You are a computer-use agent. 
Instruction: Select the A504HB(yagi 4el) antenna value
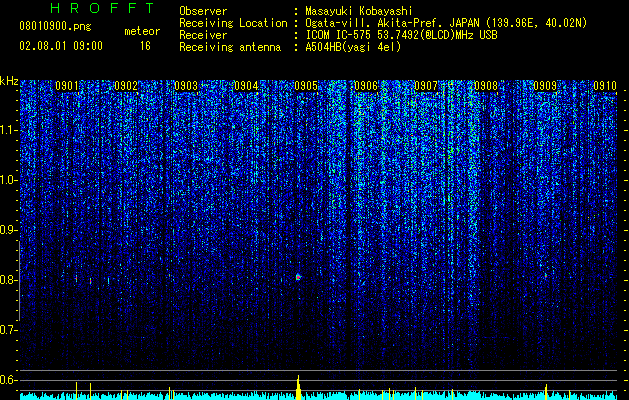[x=353, y=47]
